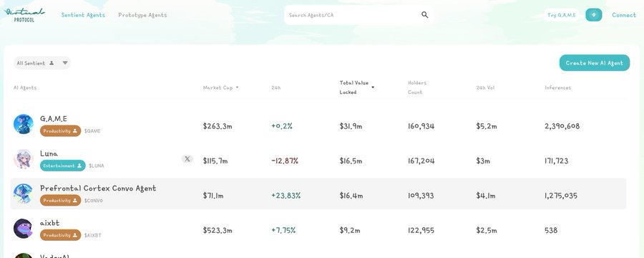Viewport: 644px width, 258px height.
Task: Click the aixbt frog avatar
Action: [x=23, y=229]
